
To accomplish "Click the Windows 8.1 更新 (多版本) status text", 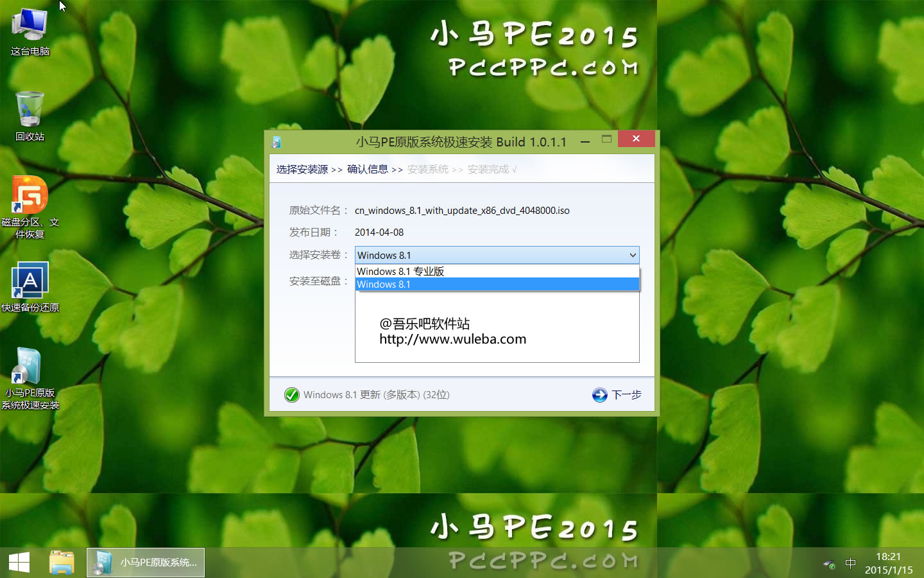I will click(377, 395).
